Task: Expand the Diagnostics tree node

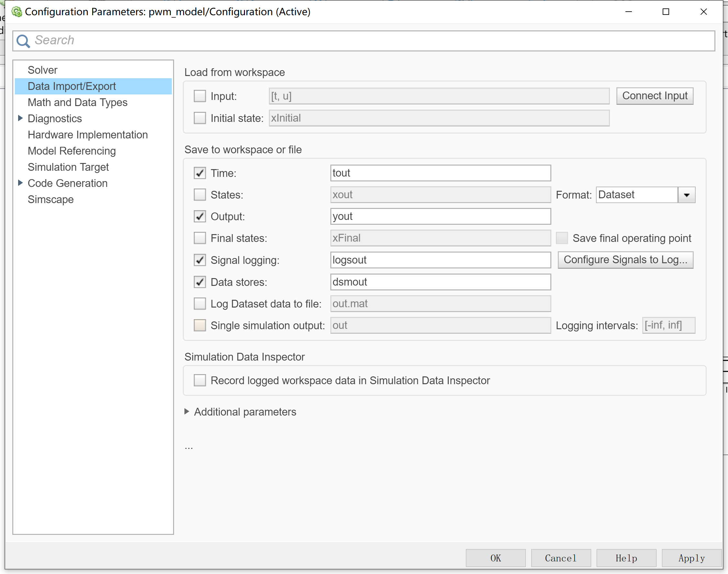Action: click(x=20, y=118)
